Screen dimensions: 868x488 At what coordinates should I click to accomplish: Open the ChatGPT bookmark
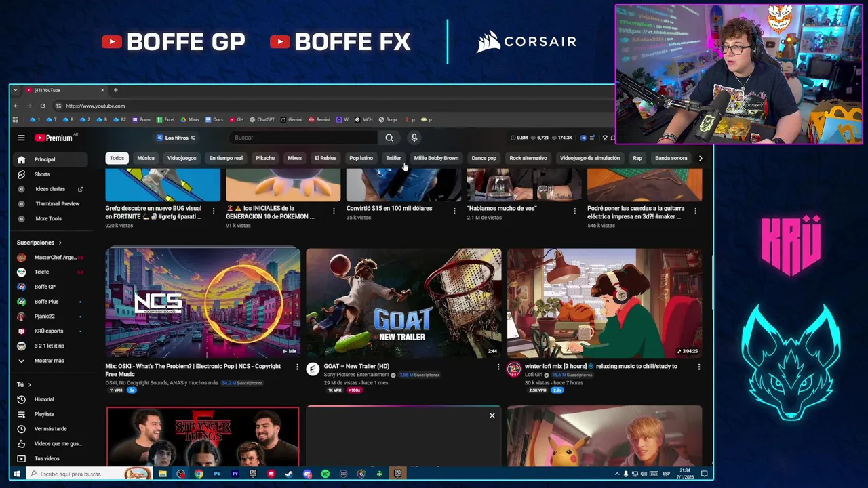coord(262,119)
